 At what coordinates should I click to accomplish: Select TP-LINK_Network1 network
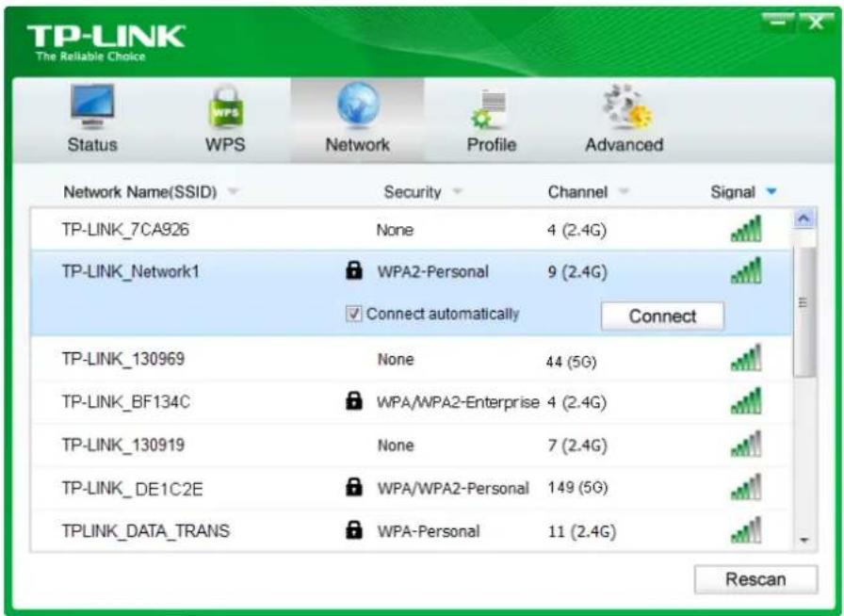[x=412, y=293]
